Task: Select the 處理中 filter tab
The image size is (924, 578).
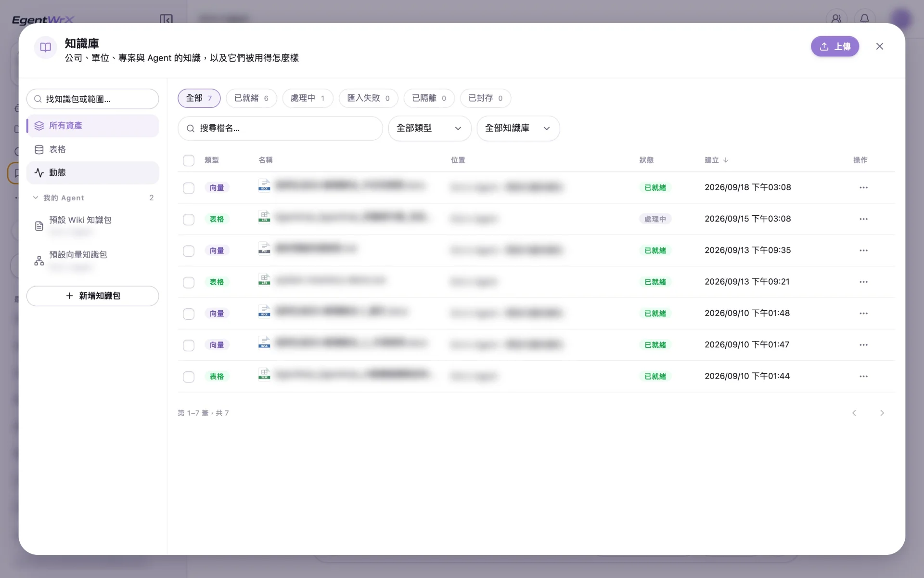Action: tap(308, 98)
